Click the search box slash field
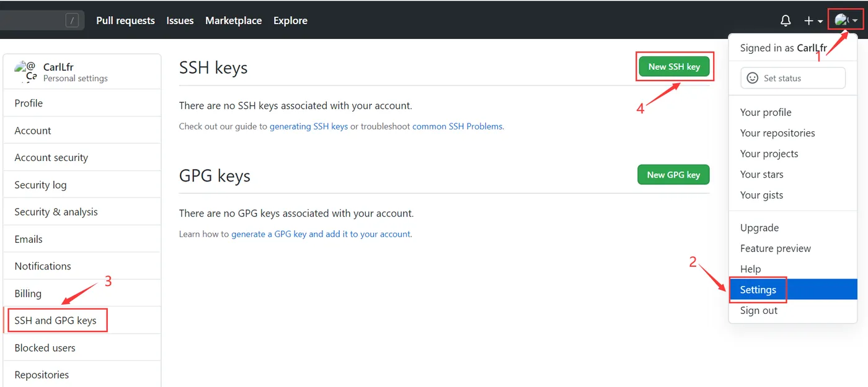This screenshot has width=868, height=387. tap(37, 20)
